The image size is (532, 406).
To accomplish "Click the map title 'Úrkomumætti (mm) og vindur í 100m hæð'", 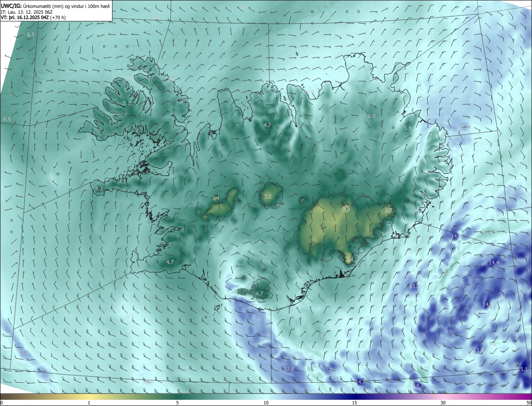I will pyautogui.click(x=66, y=5).
